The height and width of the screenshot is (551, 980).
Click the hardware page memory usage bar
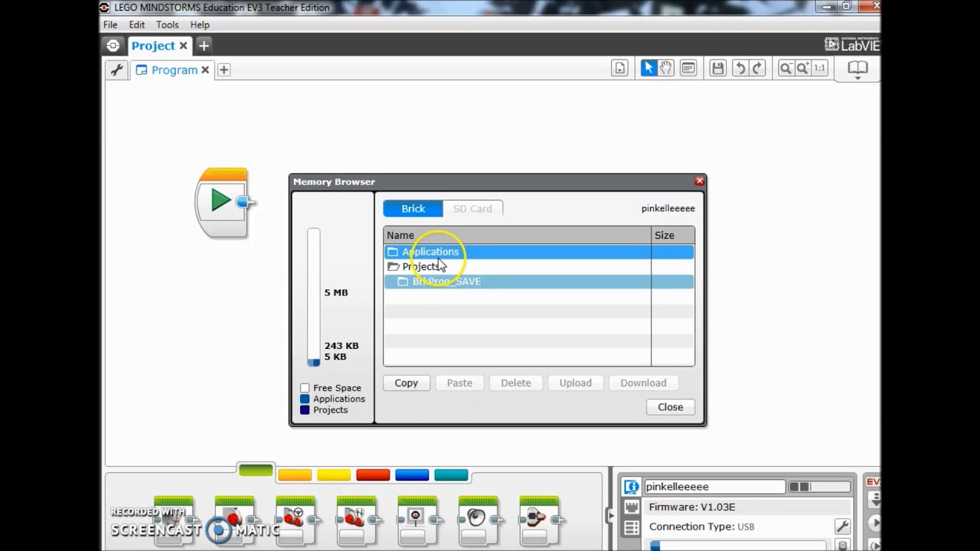737,546
